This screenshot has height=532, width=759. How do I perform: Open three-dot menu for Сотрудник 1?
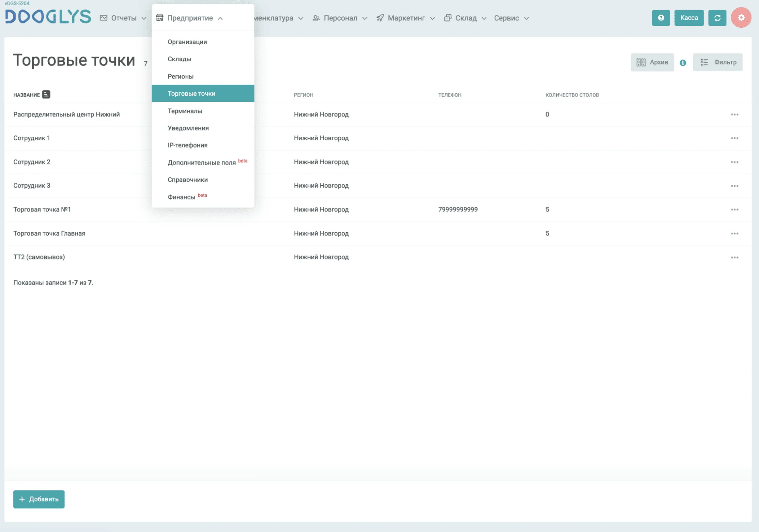[x=734, y=138]
